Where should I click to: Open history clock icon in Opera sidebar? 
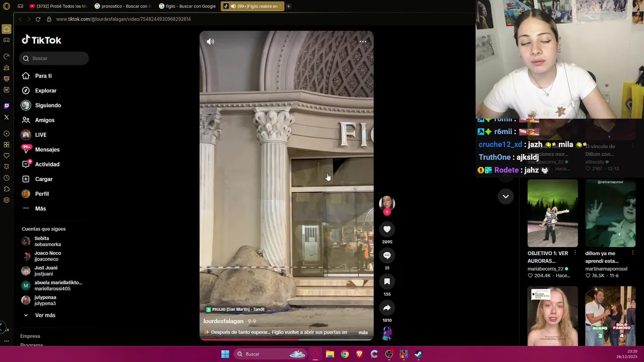(x=7, y=178)
